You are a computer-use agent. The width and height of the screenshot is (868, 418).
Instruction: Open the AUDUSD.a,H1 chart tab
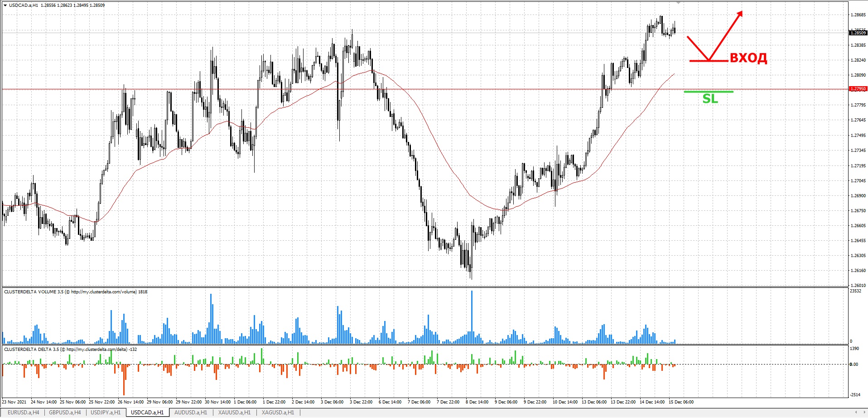click(x=191, y=413)
